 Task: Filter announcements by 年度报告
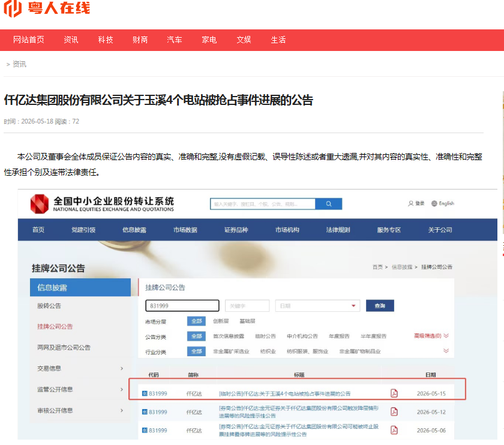(339, 336)
